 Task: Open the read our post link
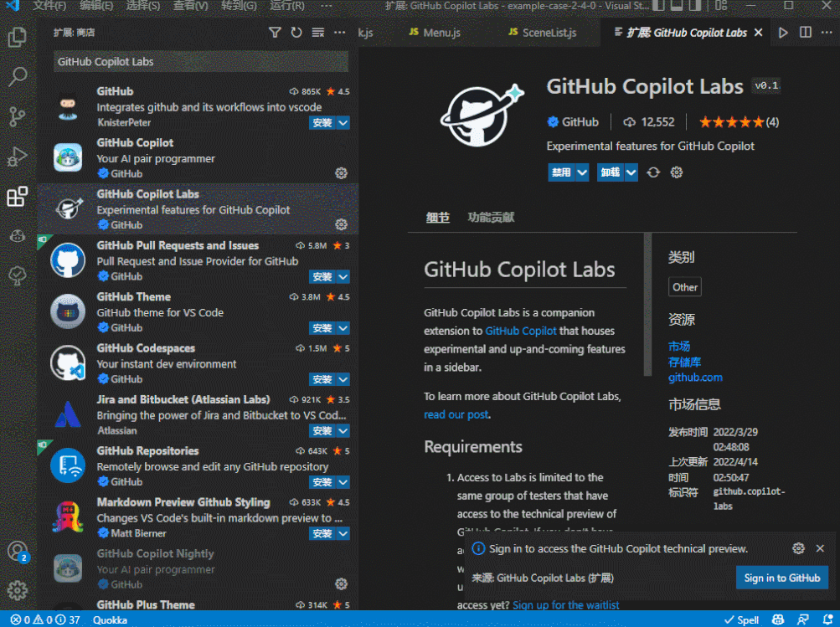coord(455,414)
